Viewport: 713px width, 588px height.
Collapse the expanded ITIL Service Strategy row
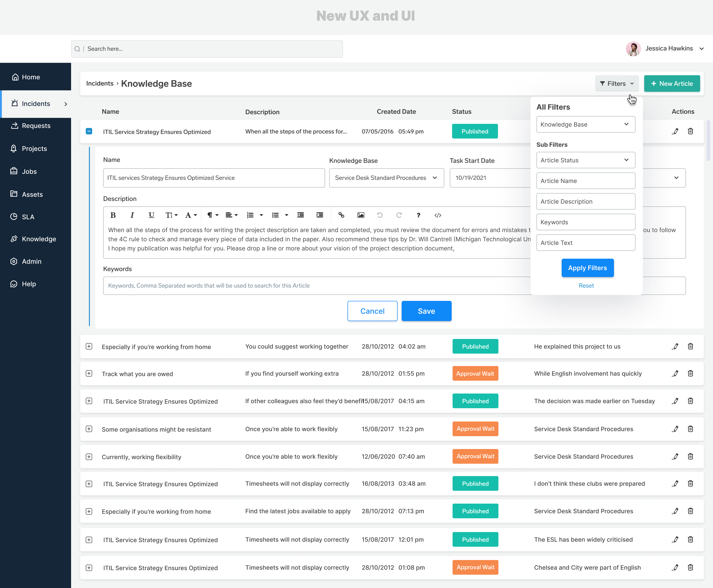(x=89, y=131)
